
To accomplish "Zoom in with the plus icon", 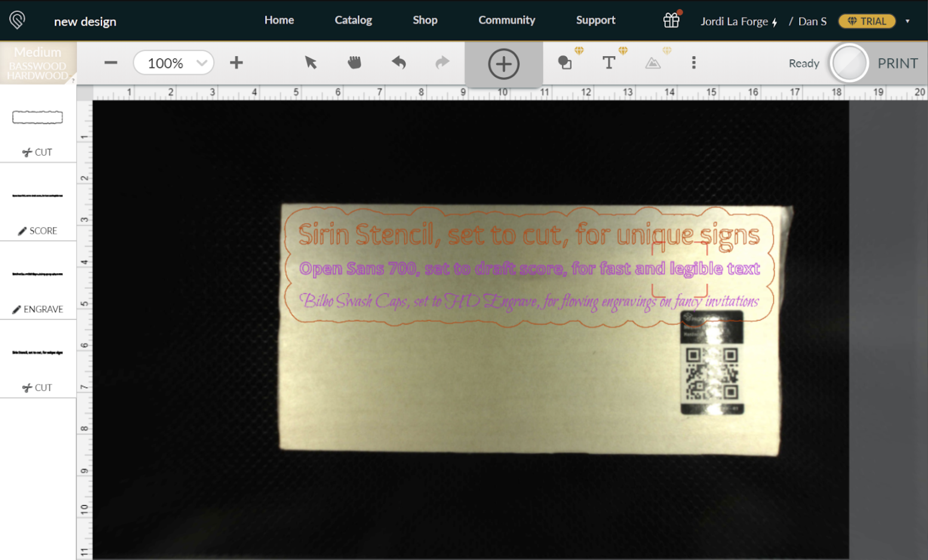I will (x=236, y=62).
